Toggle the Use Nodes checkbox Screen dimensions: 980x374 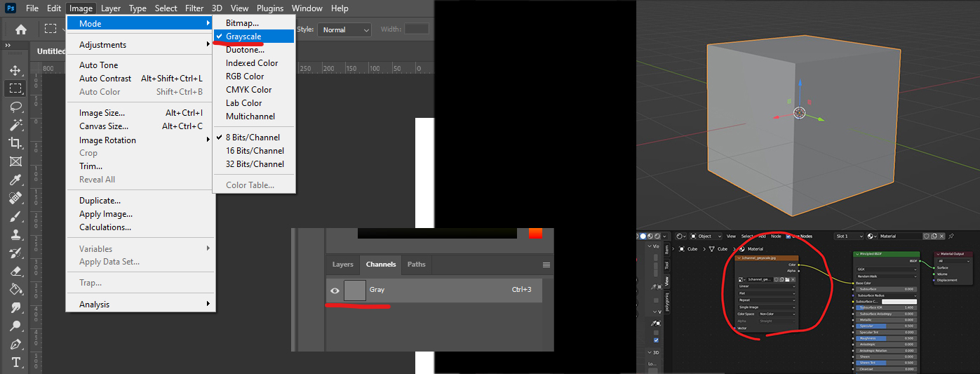[788, 236]
